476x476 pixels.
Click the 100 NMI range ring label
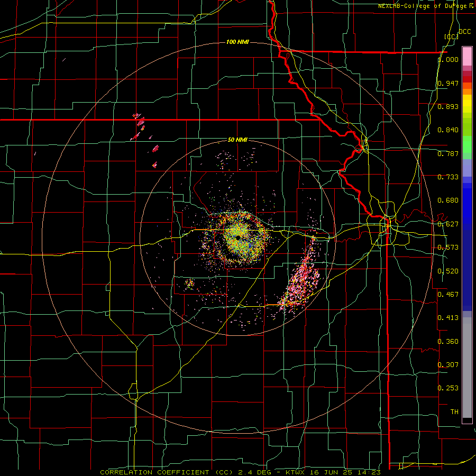click(237, 42)
